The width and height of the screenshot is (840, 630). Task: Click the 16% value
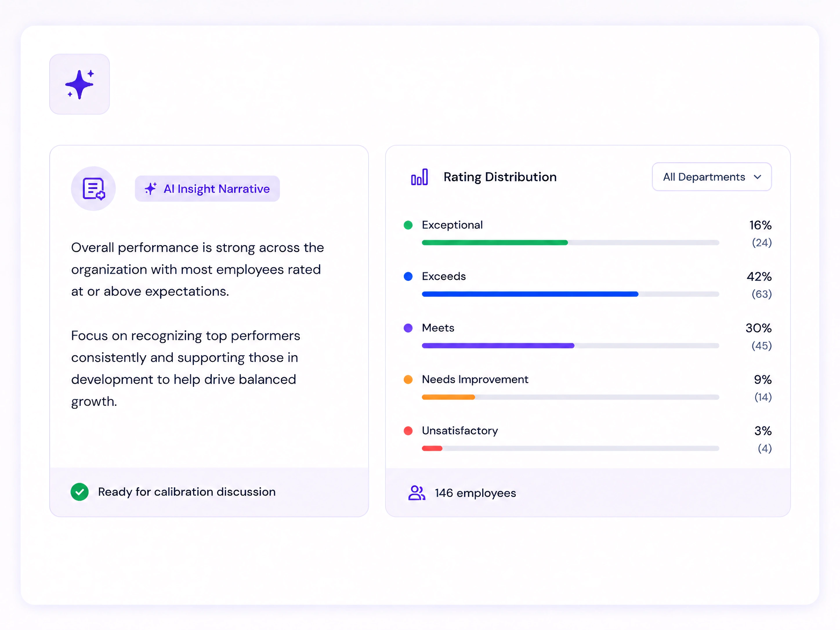(x=760, y=225)
